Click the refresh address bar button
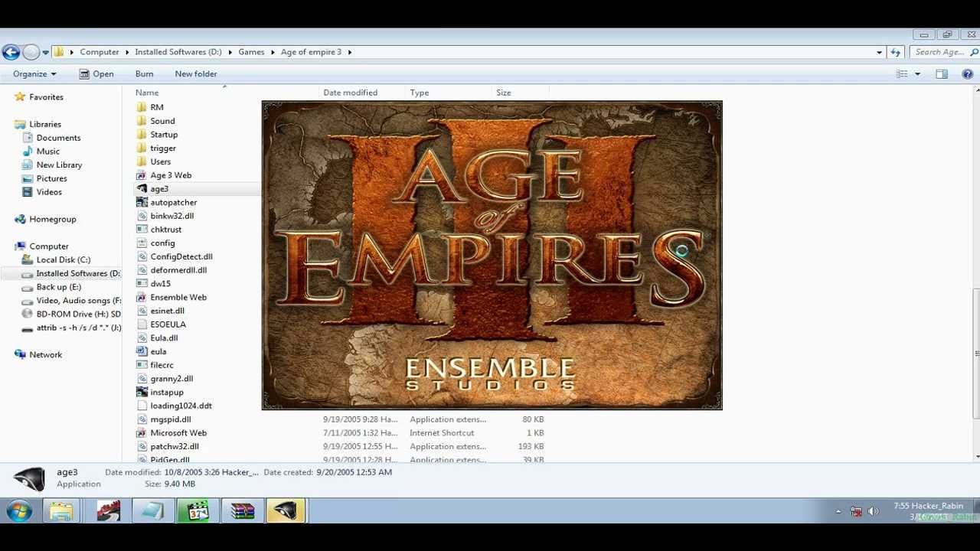 [x=896, y=52]
